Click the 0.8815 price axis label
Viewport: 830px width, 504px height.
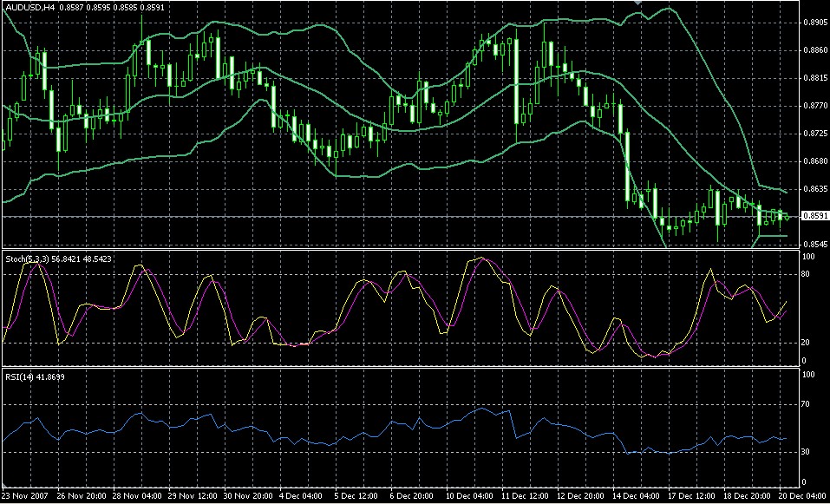click(815, 78)
